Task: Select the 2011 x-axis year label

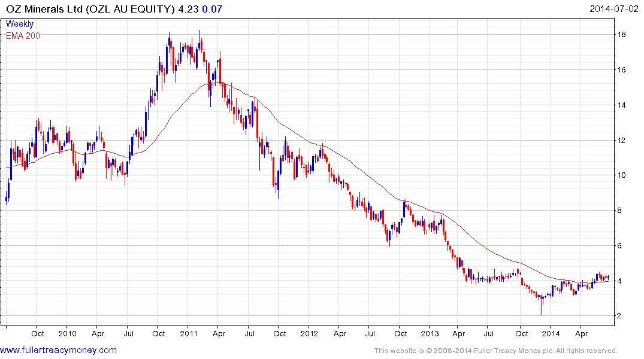Action: point(189,333)
